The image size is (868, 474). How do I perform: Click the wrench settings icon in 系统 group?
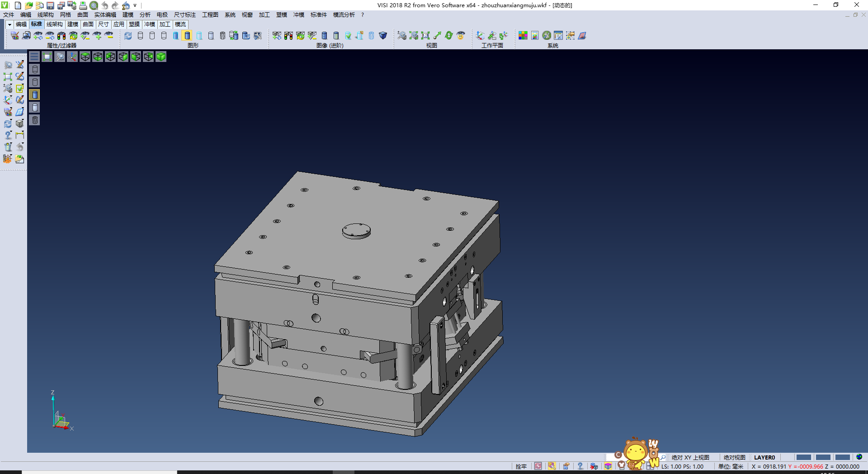pos(547,35)
